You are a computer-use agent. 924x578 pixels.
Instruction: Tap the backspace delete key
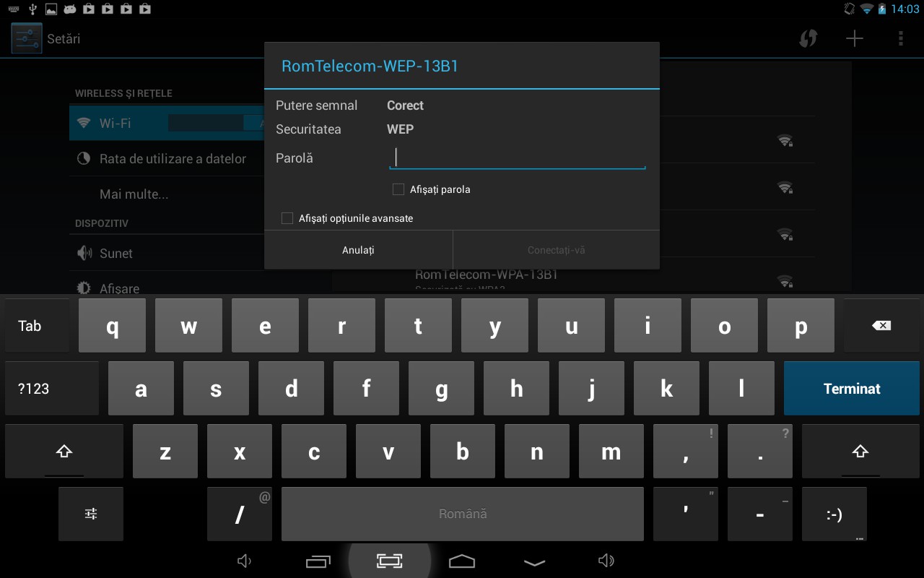[881, 326]
